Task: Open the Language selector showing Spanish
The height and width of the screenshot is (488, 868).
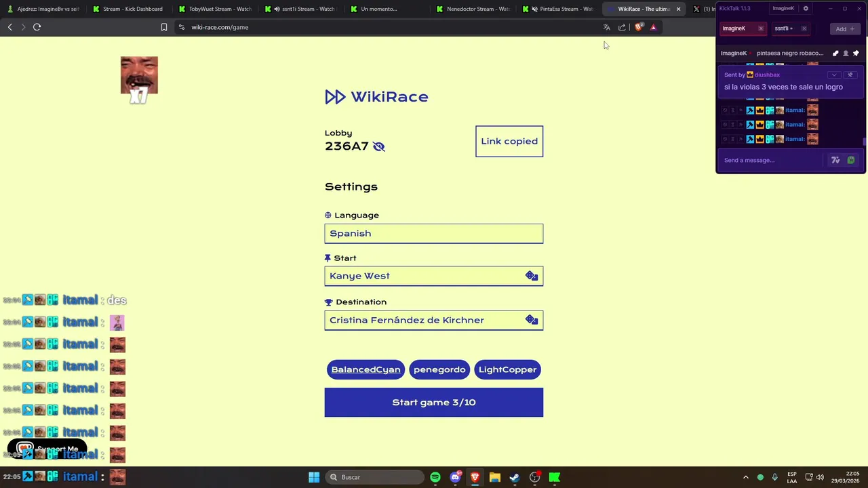Action: point(434,233)
